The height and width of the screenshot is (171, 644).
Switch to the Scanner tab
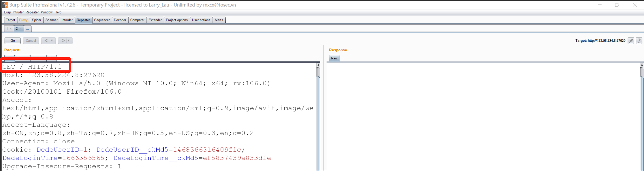point(51,20)
